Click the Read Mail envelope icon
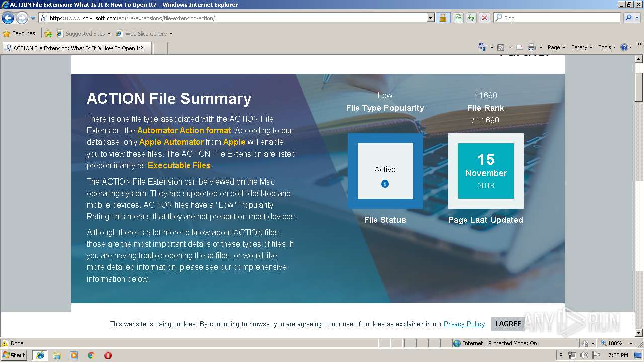This screenshot has width=644, height=362. click(x=520, y=47)
